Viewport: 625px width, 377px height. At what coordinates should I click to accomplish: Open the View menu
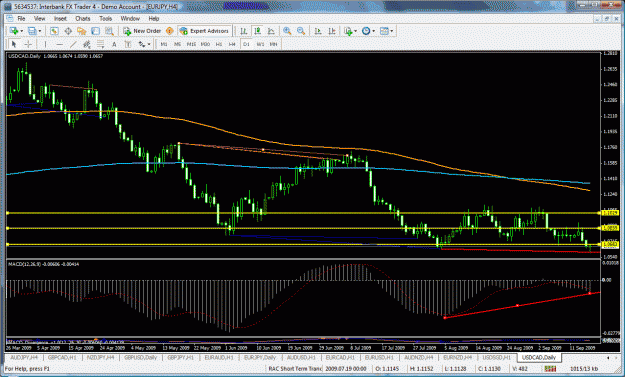tap(39, 18)
